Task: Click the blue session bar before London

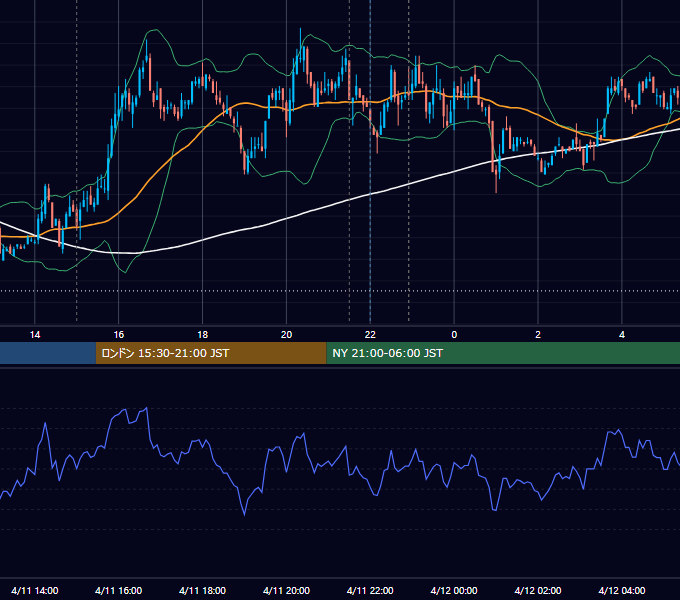Action: pyautogui.click(x=48, y=353)
